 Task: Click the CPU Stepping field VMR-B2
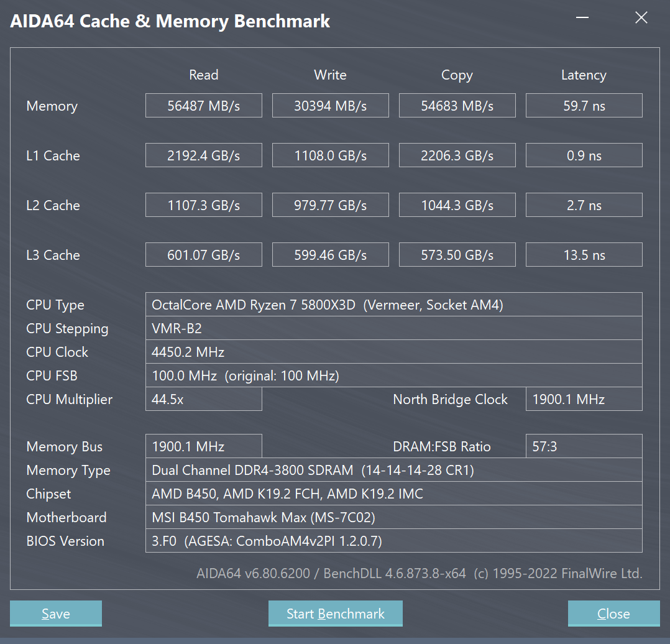[394, 328]
